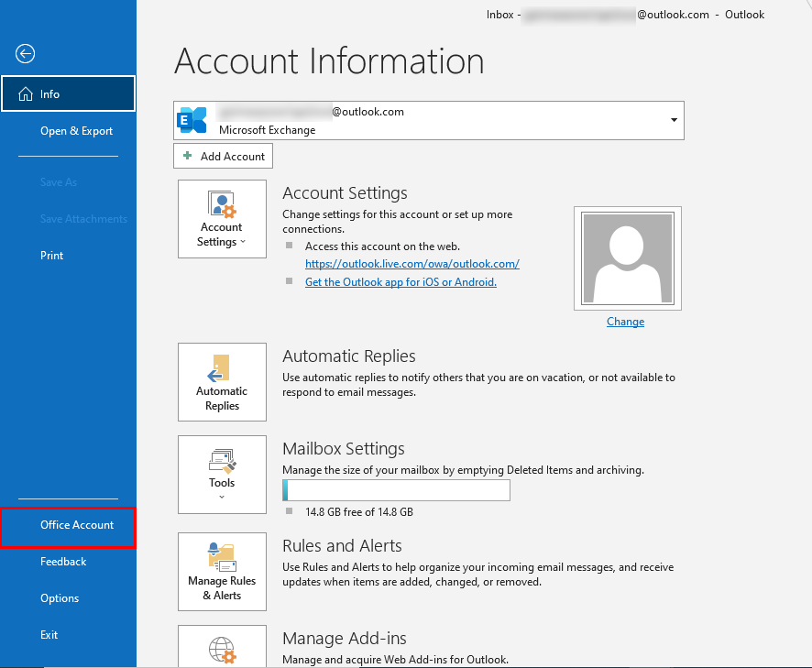Click the Automatic Replies door-arrow icon
812x668 pixels.
219,368
